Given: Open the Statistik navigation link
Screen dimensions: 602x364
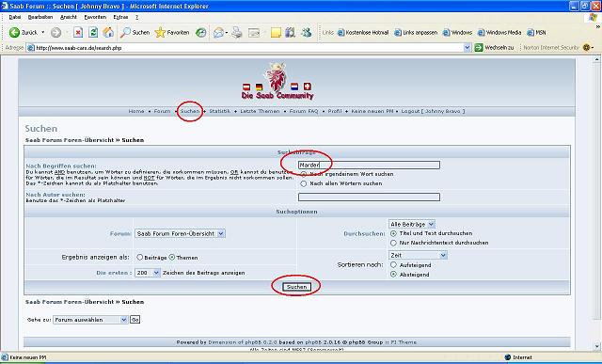Looking at the screenshot, I should [x=219, y=111].
